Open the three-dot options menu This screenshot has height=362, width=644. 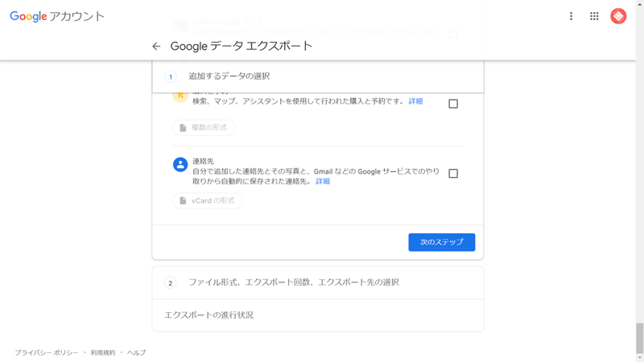(571, 16)
